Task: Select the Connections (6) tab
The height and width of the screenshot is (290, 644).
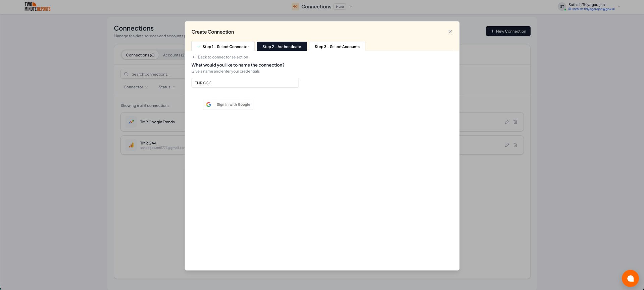Action: [x=140, y=55]
